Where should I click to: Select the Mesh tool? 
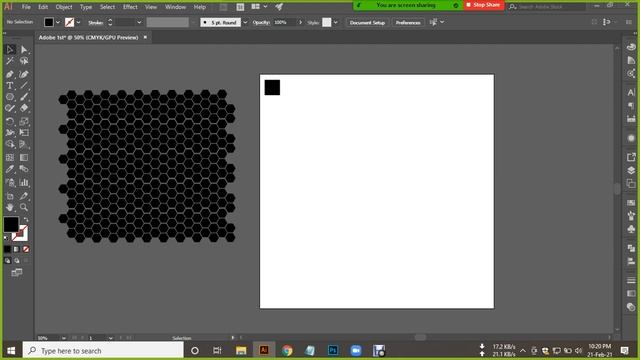point(10,158)
